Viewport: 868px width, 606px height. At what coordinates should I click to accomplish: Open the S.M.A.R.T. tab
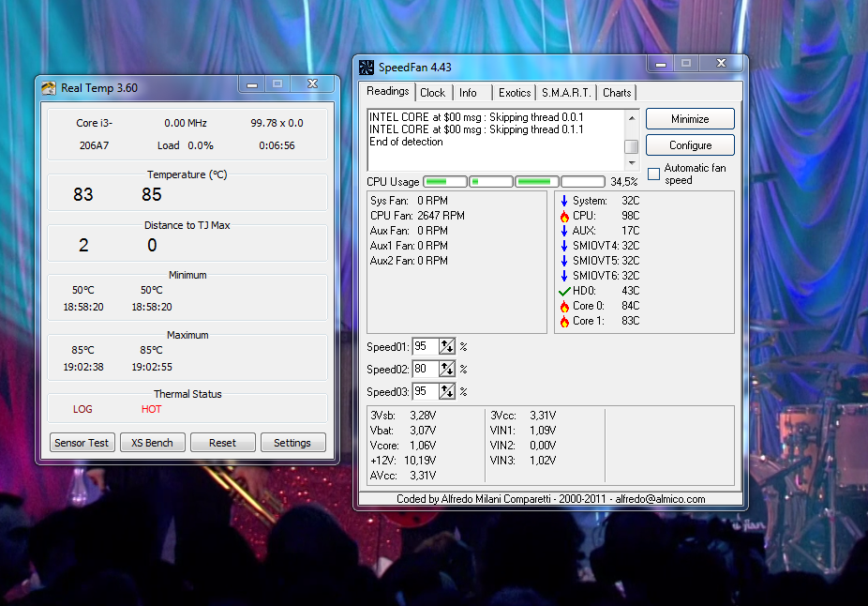click(566, 93)
